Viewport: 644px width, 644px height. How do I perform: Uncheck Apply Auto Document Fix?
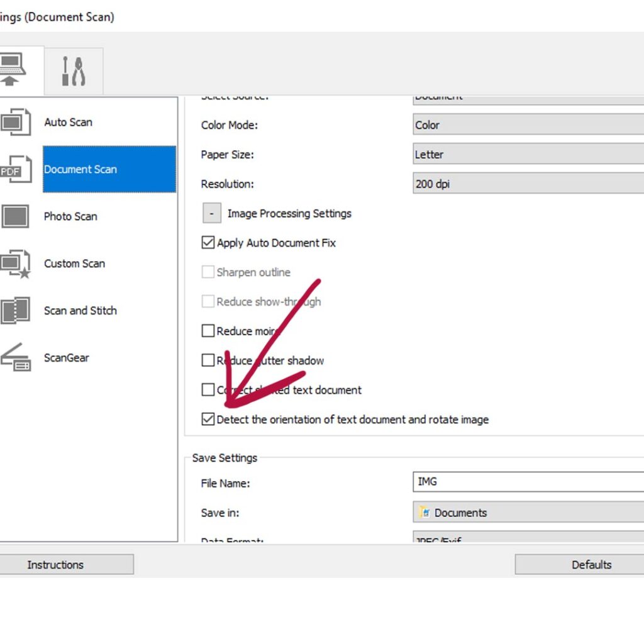pyautogui.click(x=208, y=243)
